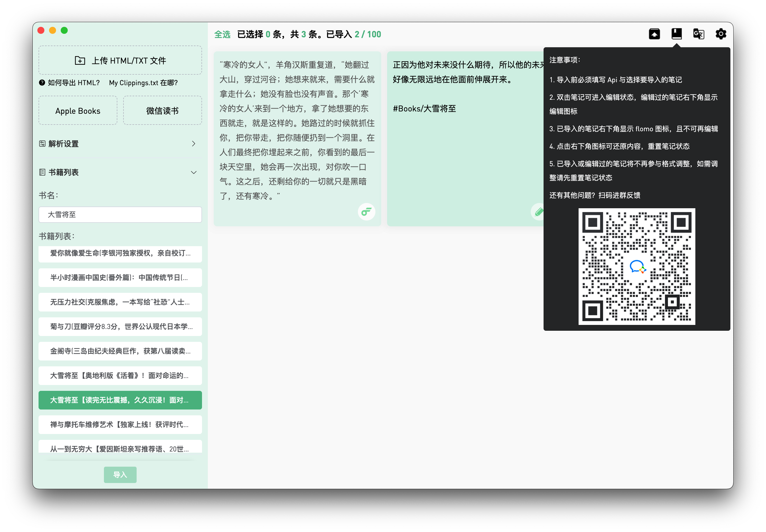Click 全选 to select all notes
Screen dimensions: 766x532
coord(222,34)
